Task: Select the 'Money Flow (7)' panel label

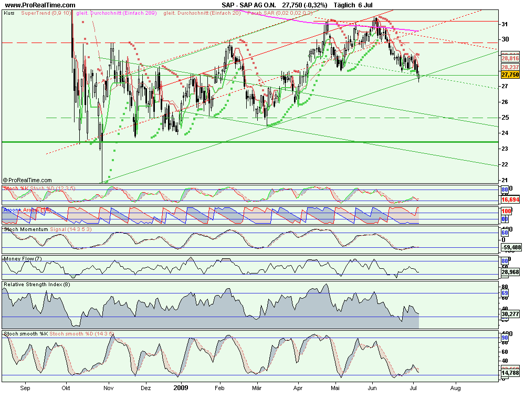Action: point(23,259)
